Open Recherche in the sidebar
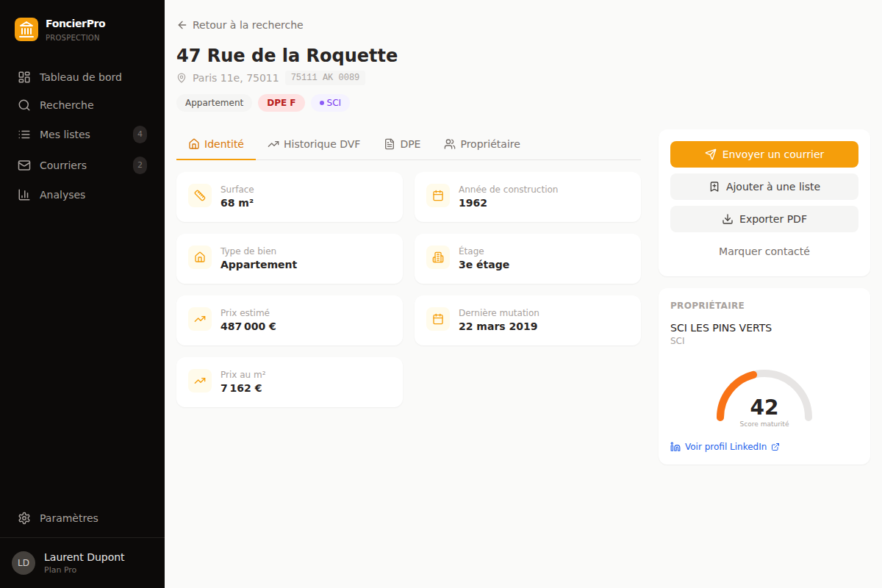The image size is (882, 588). coord(82,105)
